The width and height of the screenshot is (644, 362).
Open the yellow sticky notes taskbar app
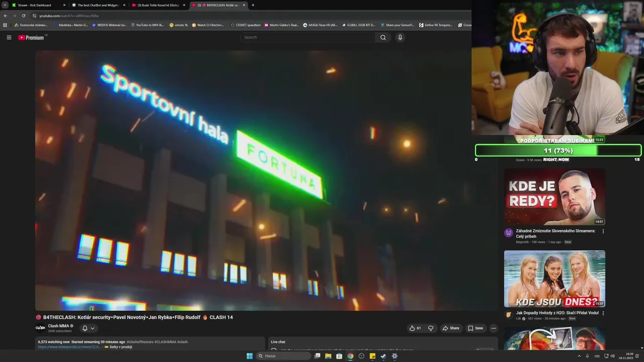pos(372,356)
